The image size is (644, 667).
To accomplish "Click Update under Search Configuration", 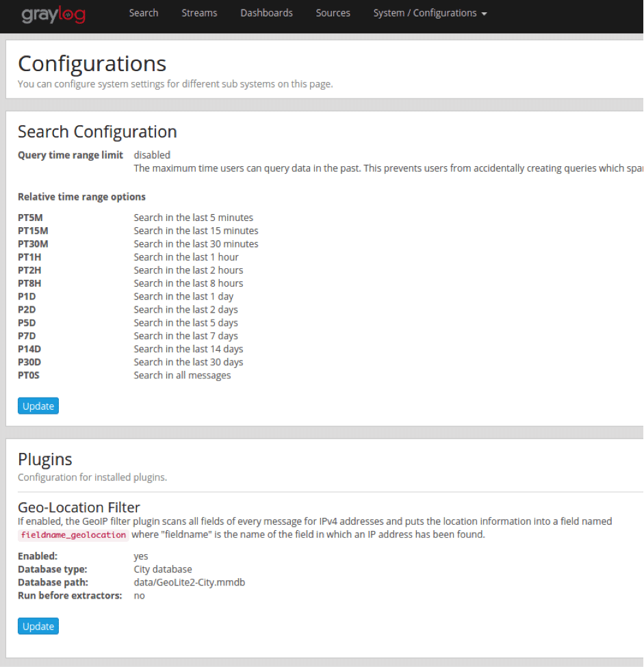I will pyautogui.click(x=38, y=406).
